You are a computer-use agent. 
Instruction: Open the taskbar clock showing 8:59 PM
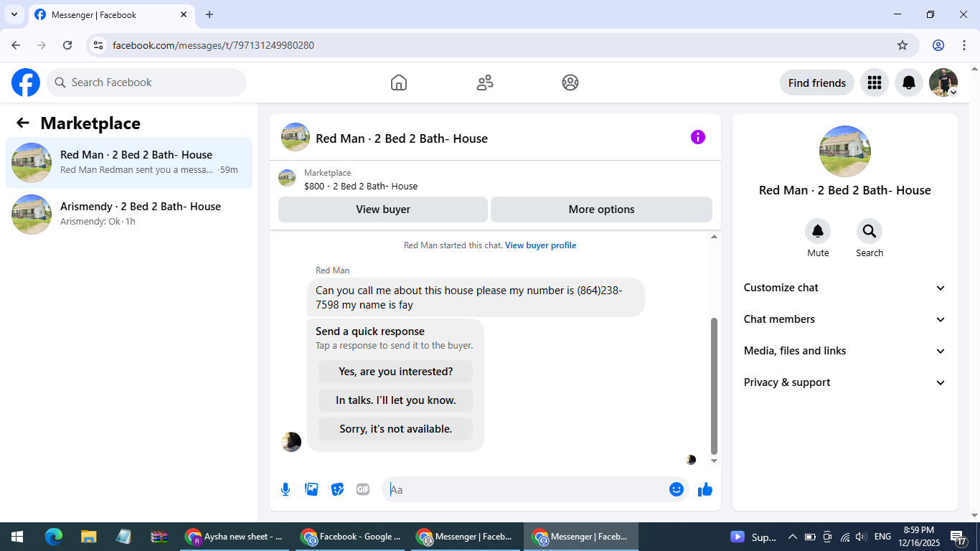click(918, 537)
